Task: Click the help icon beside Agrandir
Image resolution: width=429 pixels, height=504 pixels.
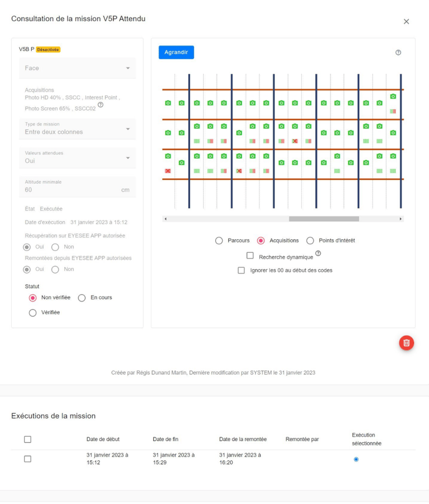Action: click(x=398, y=52)
